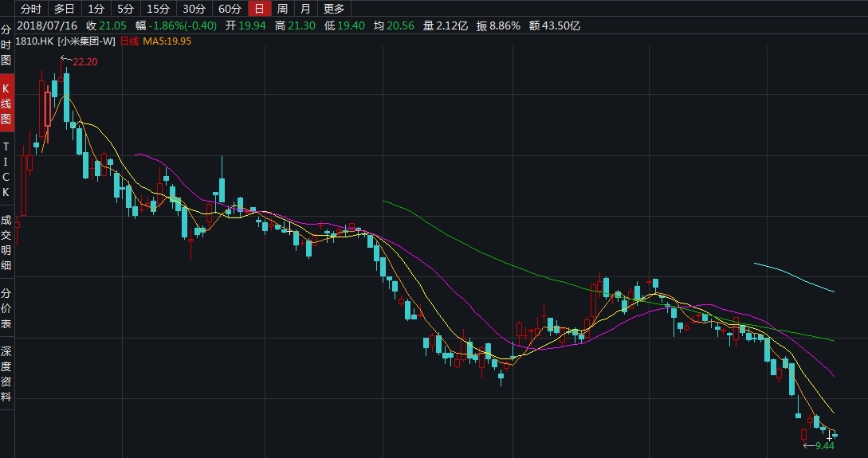
Task: Open the 分价表 price table
Action: point(6,308)
